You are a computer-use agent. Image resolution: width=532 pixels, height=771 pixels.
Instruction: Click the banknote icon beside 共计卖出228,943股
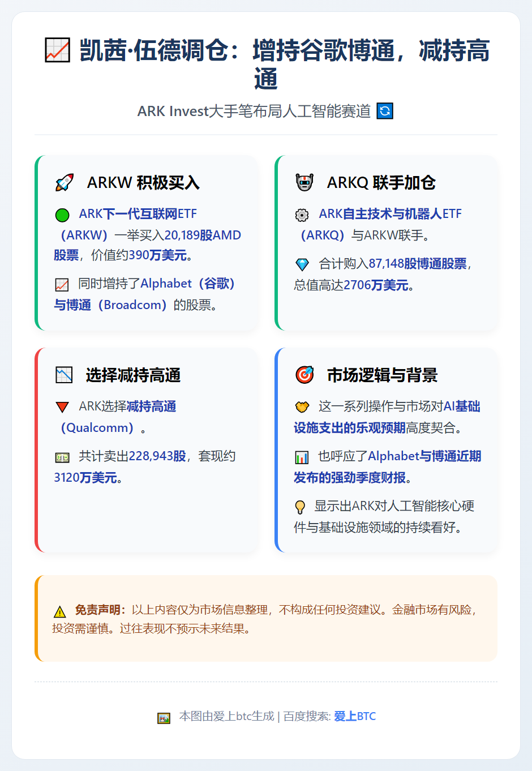62,457
